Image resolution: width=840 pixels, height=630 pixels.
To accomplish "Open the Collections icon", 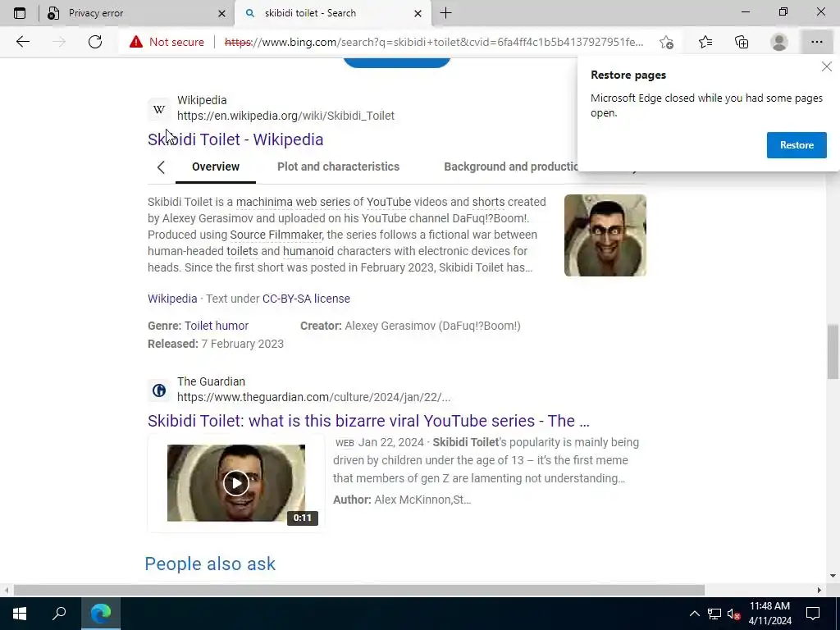I will pyautogui.click(x=742, y=42).
